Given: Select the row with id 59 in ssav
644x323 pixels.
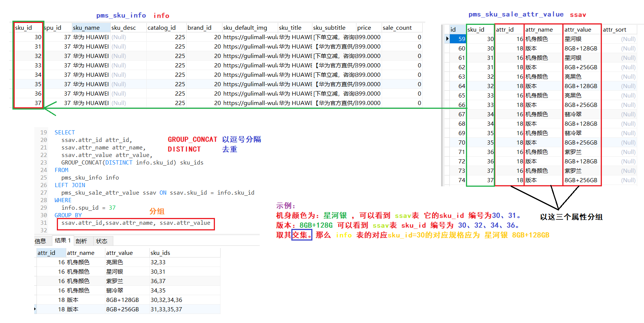Looking at the screenshot, I should [x=458, y=39].
